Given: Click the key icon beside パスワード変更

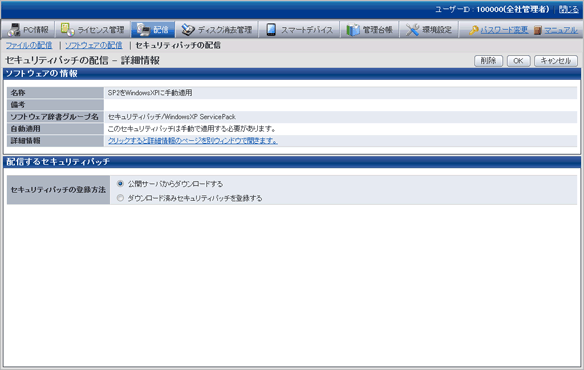Looking at the screenshot, I should (473, 30).
